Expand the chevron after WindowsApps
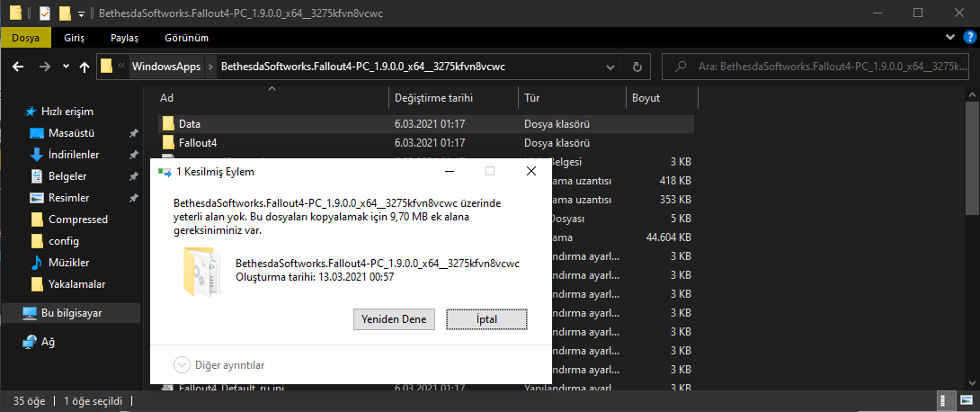This screenshot has height=412, width=980. tap(211, 67)
